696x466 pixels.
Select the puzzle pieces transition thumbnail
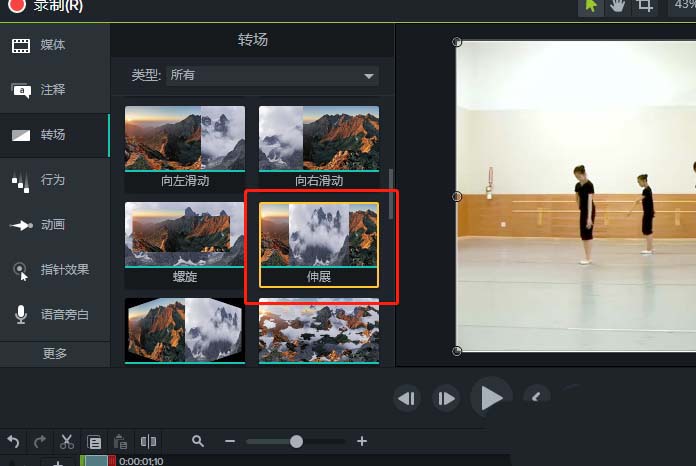coord(319,331)
